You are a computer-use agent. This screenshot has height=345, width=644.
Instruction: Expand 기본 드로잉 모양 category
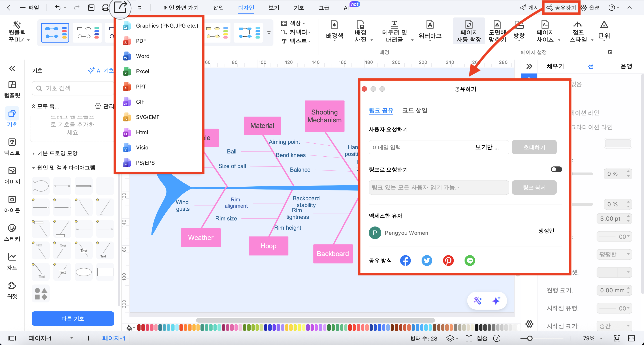[x=55, y=153]
